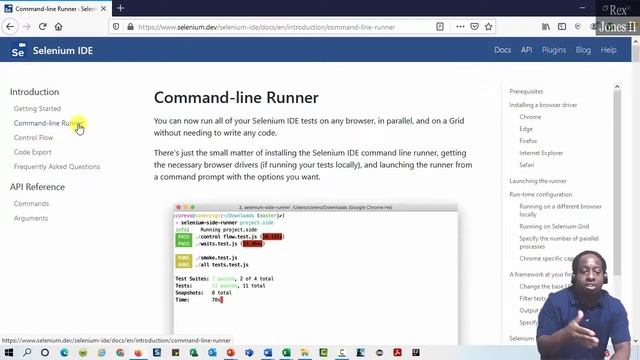Open Arguments under API Reference
Image resolution: width=640 pixels, height=360 pixels.
tap(31, 218)
